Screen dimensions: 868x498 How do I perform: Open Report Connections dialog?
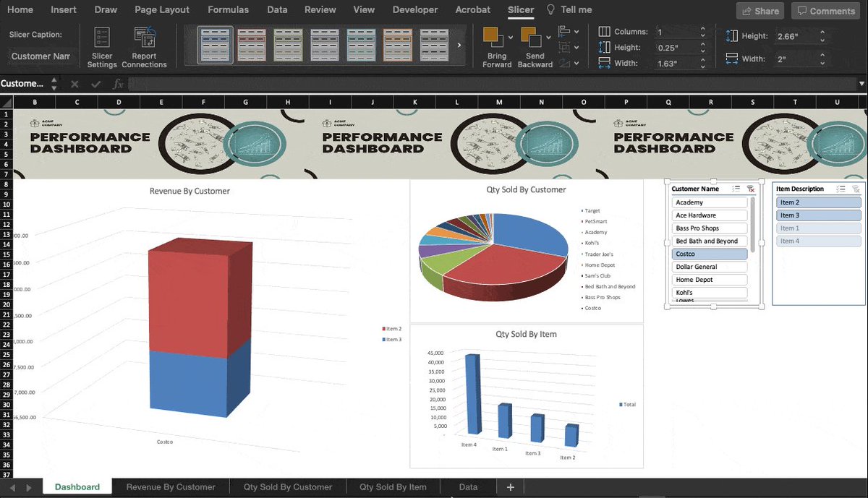(144, 47)
